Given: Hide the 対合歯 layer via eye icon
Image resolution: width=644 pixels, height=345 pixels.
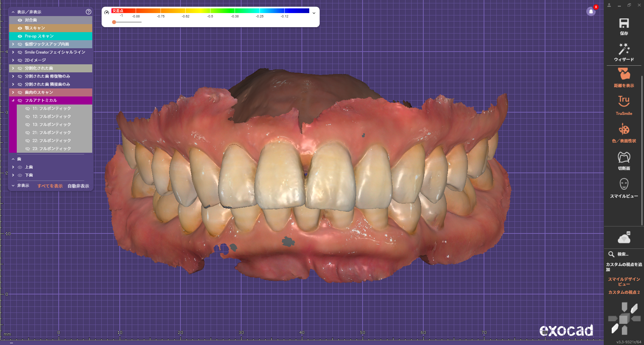Looking at the screenshot, I should (x=20, y=20).
